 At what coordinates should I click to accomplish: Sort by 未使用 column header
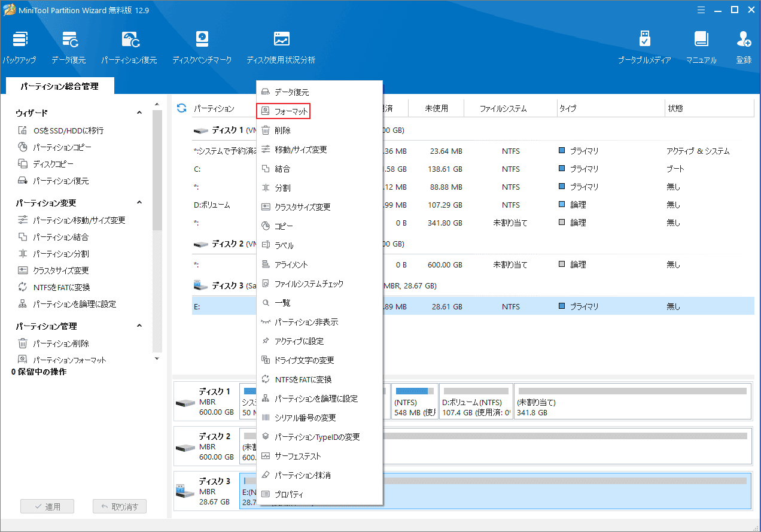point(437,108)
